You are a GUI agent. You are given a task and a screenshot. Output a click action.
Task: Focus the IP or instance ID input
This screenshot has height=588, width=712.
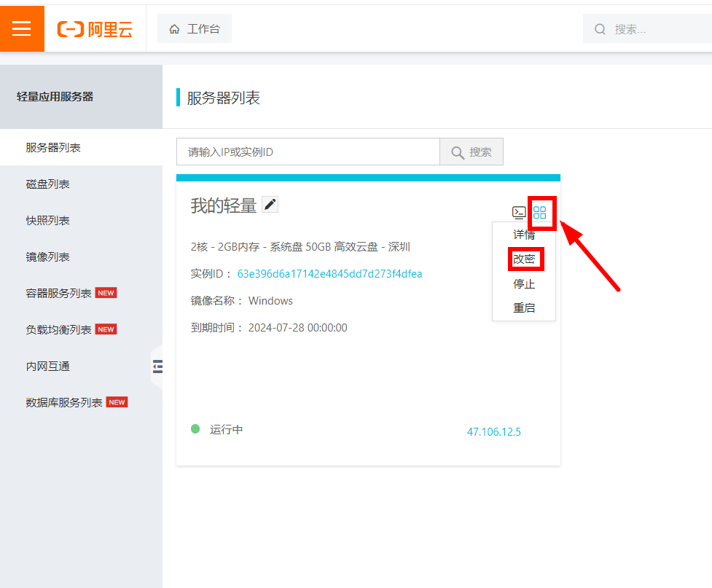(x=308, y=152)
